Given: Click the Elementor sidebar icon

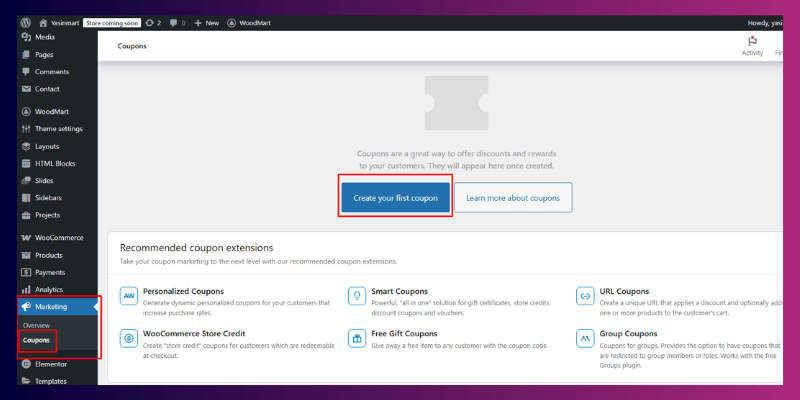Looking at the screenshot, I should coord(27,364).
